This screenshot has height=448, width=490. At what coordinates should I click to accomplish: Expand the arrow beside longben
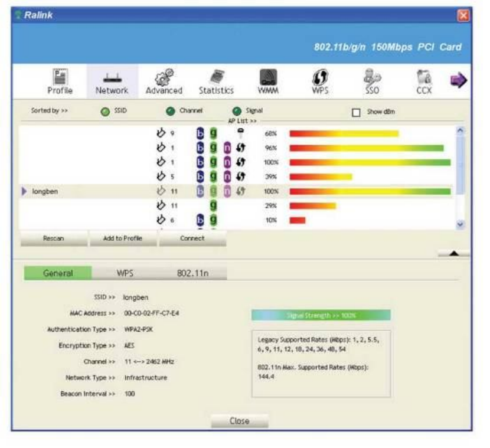pyautogui.click(x=24, y=191)
